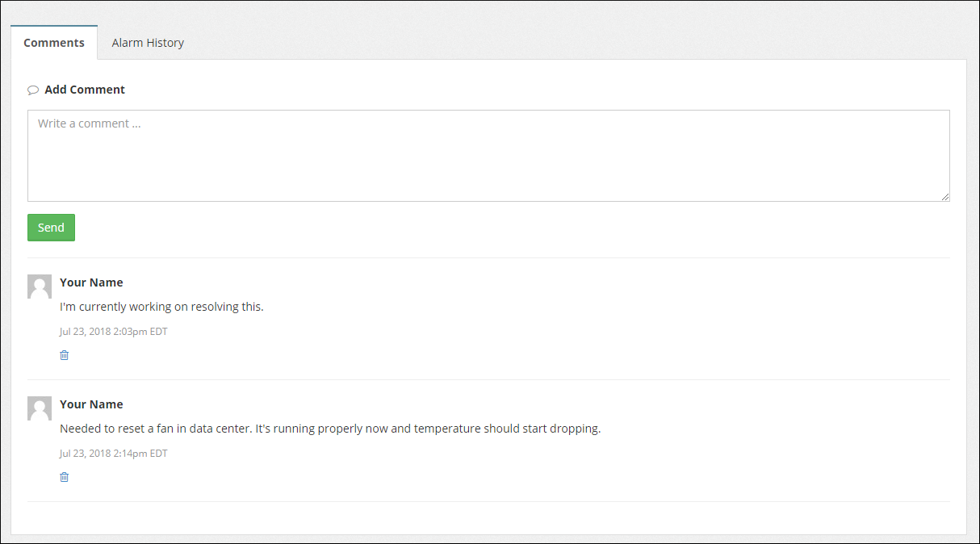Delete the fan reset comment
This screenshot has width=980, height=544.
coord(65,477)
